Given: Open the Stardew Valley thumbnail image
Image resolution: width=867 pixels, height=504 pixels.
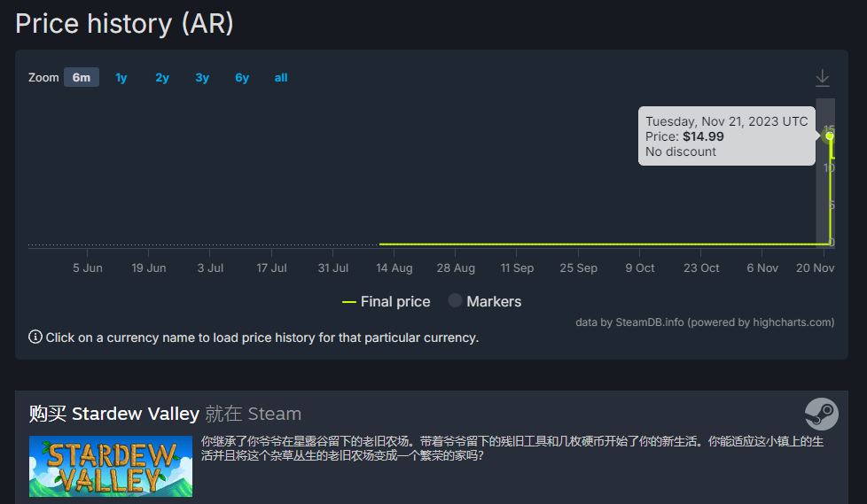Looking at the screenshot, I should coord(111,467).
